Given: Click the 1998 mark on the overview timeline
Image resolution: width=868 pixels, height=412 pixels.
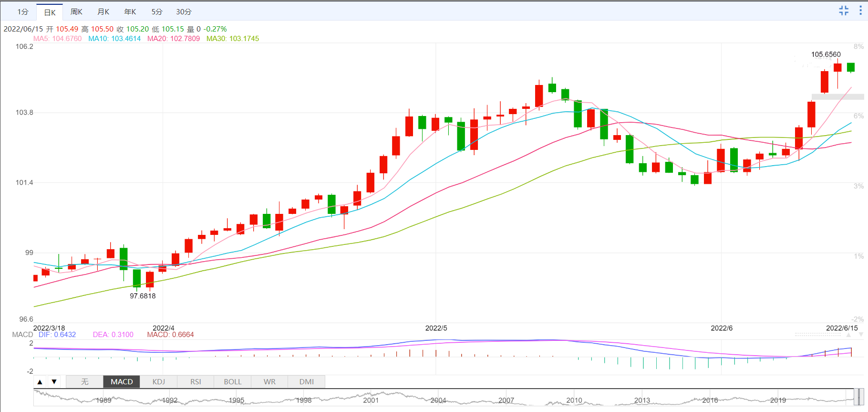Looking at the screenshot, I should click(303, 401).
